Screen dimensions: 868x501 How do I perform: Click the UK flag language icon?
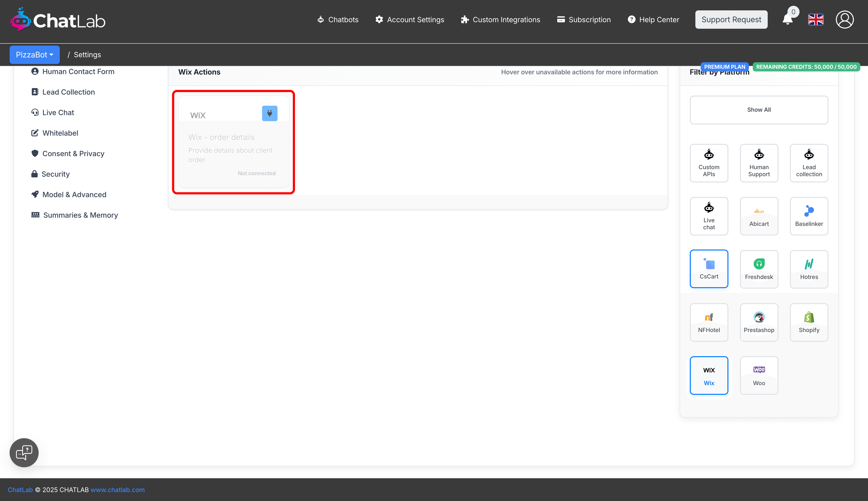pos(815,20)
